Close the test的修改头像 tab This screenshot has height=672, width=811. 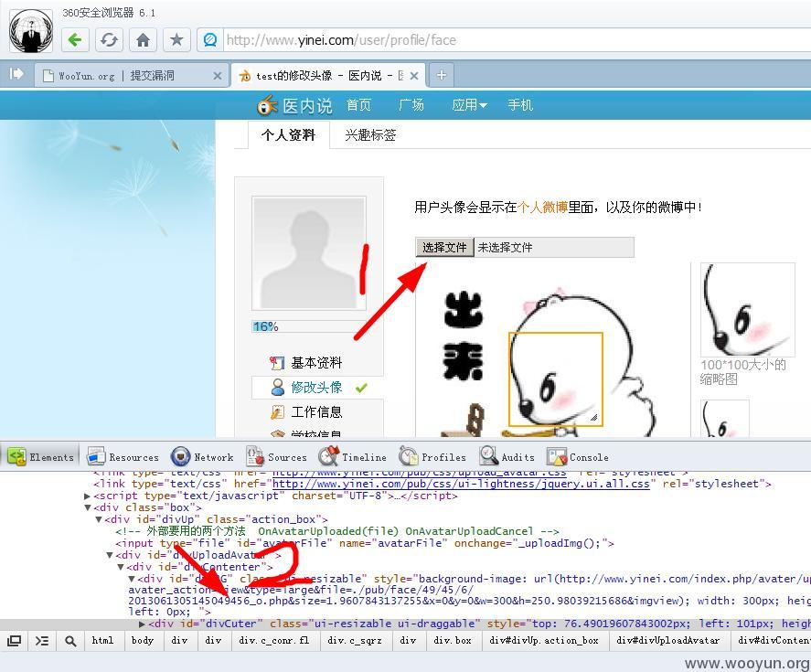414,76
